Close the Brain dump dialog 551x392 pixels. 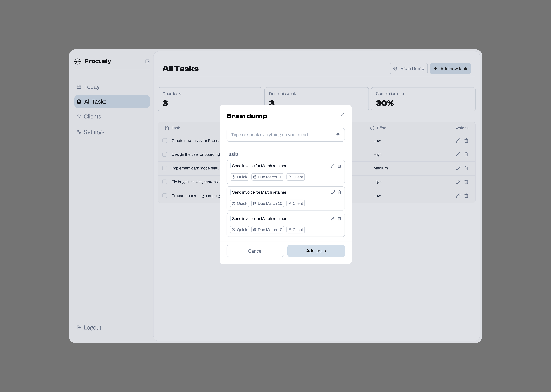pos(342,114)
